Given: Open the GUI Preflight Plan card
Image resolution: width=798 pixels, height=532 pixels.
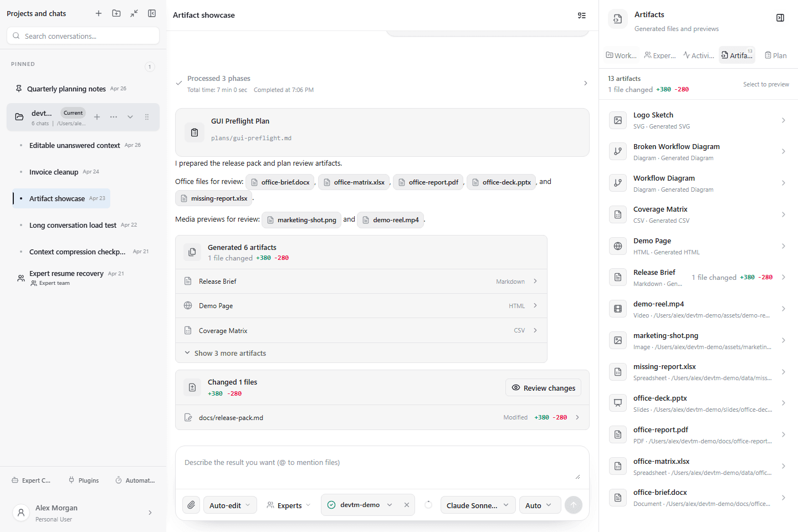Looking at the screenshot, I should 382,132.
